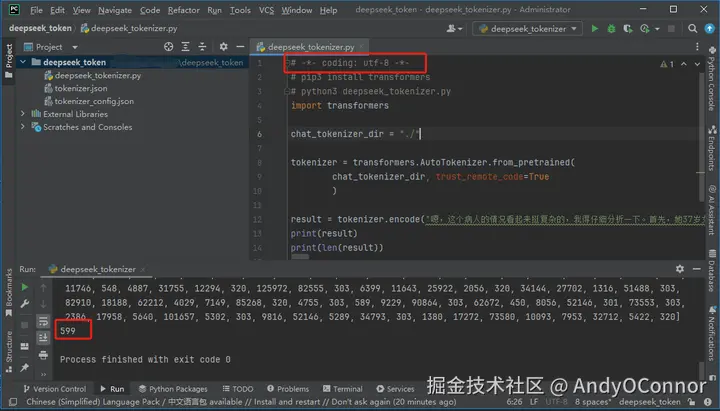Open Version Control tool window
Image resolution: width=720 pixels, height=411 pixels.
coord(54,389)
